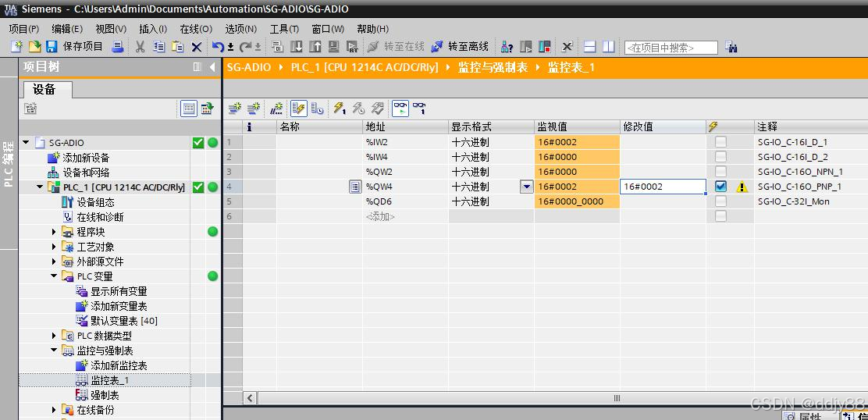Uncheck modify checkbox for %QW4 row
Image resolution: width=868 pixels, height=420 pixels.
tap(720, 187)
